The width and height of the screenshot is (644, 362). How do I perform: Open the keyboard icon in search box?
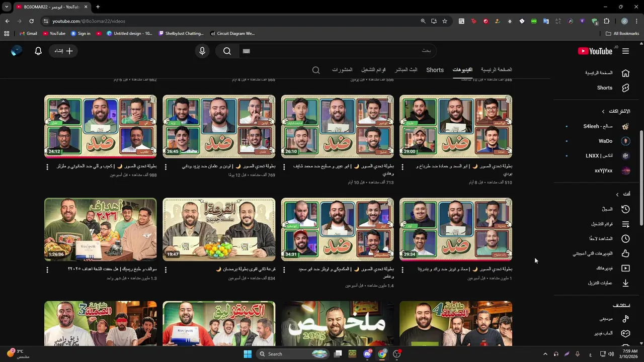[246, 51]
